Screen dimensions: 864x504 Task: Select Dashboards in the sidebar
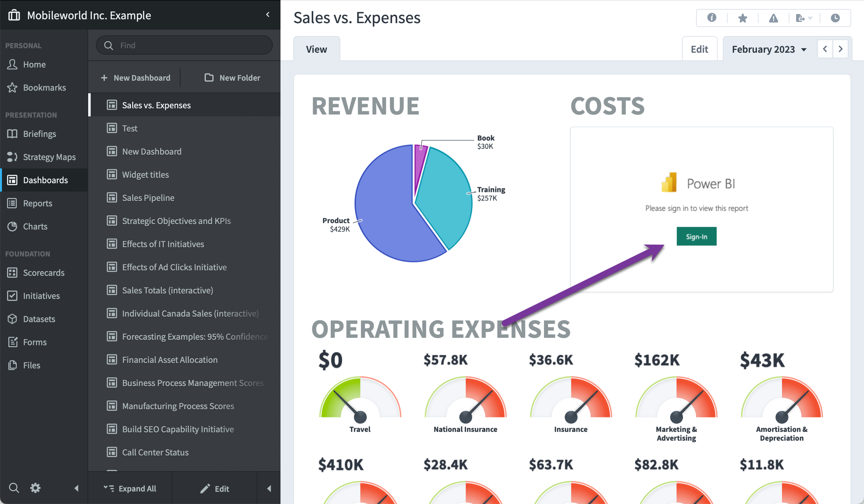[x=44, y=180]
